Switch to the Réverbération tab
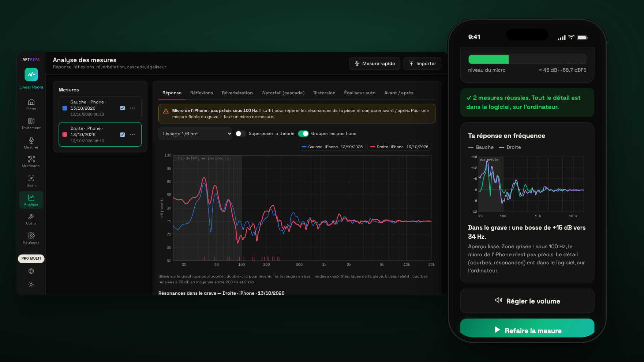Viewport: 644px width, 362px height. [237, 93]
